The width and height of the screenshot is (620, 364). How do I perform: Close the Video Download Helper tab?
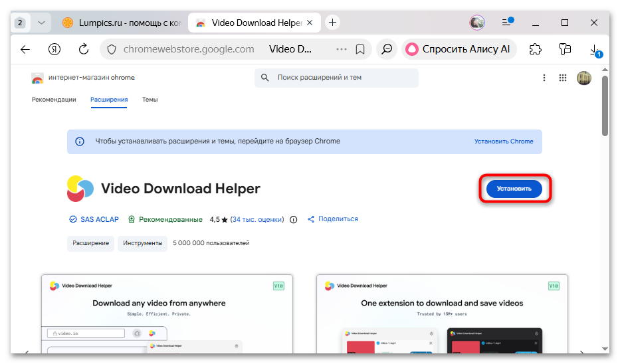(x=310, y=23)
